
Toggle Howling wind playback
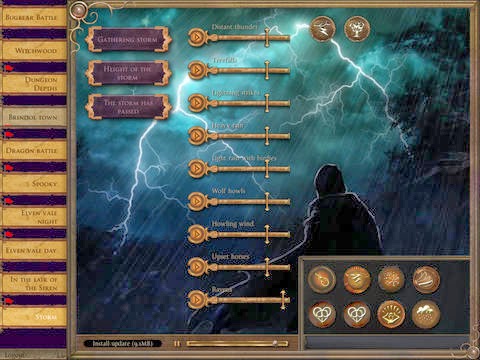tap(197, 234)
